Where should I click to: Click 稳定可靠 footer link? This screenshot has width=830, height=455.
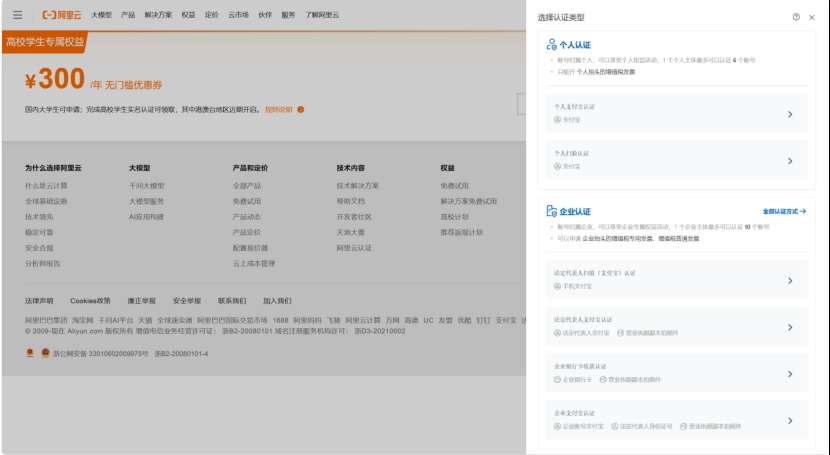click(39, 232)
